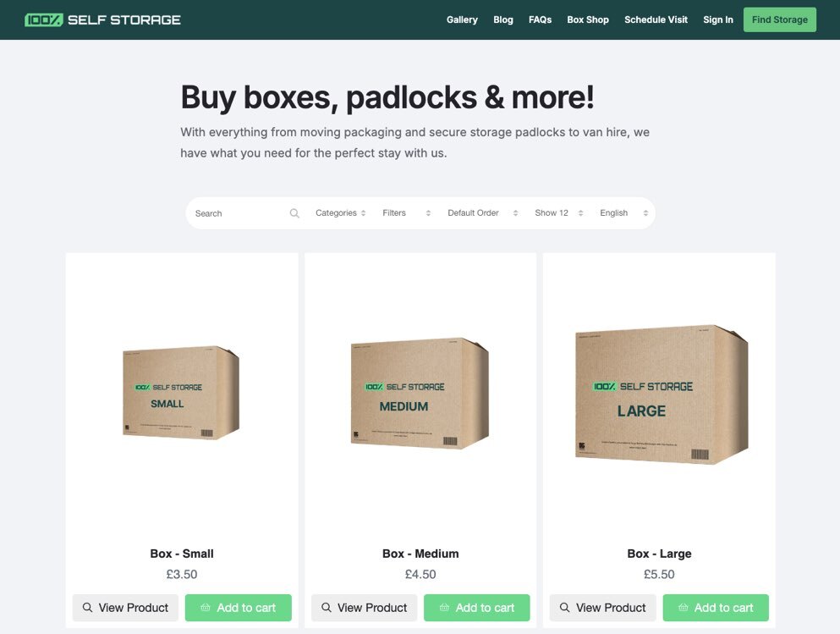The image size is (840, 634).
Task: Click basket icon on Box - Small Add to cart
Action: tap(206, 608)
